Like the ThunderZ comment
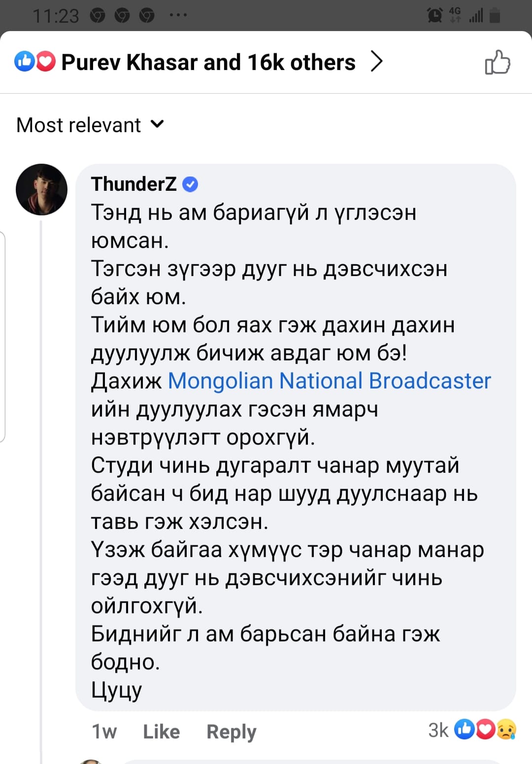 161,731
